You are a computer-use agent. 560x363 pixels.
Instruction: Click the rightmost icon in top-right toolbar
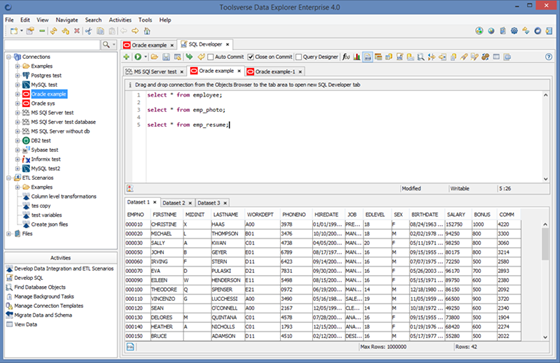(549, 31)
